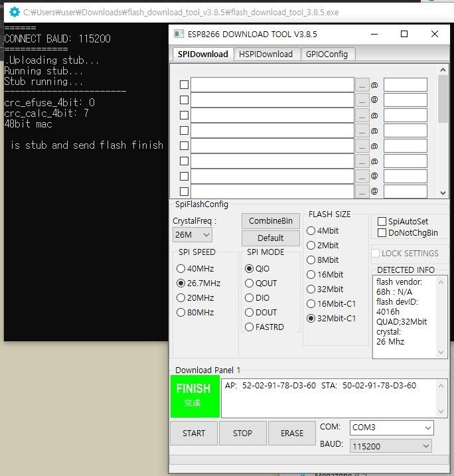Click the second row address field after @
This screenshot has height=476, width=454.
point(405,100)
